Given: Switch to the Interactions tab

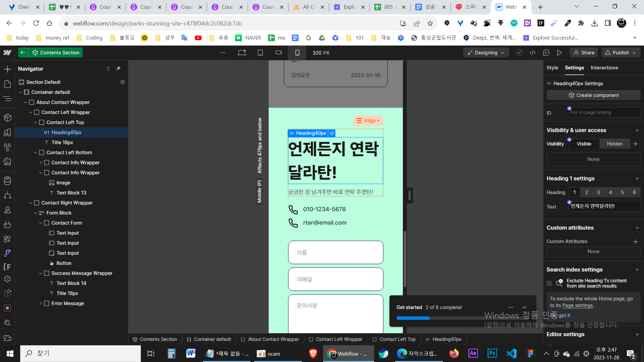Looking at the screenshot, I should point(604,68).
